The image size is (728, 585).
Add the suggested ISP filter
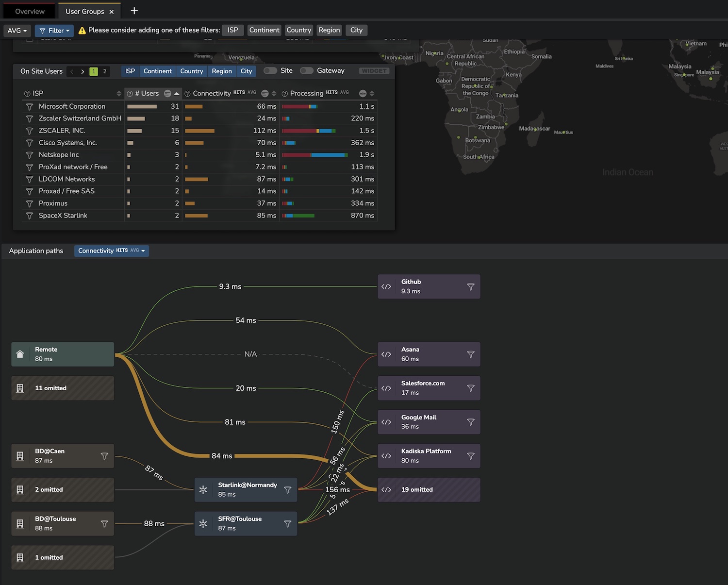click(233, 30)
